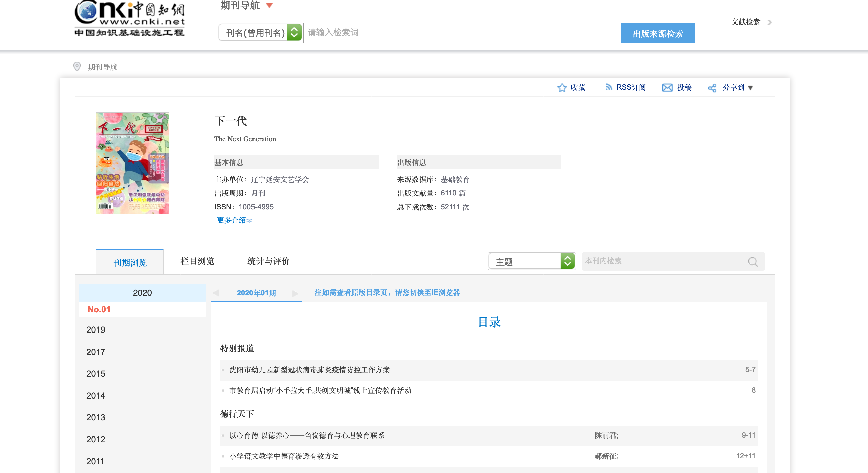
Task: Go to next issue with right arrow
Action: pyautogui.click(x=295, y=293)
